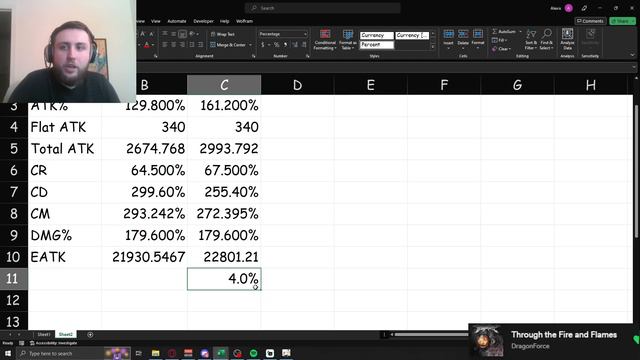Open the View tab

[x=156, y=21]
